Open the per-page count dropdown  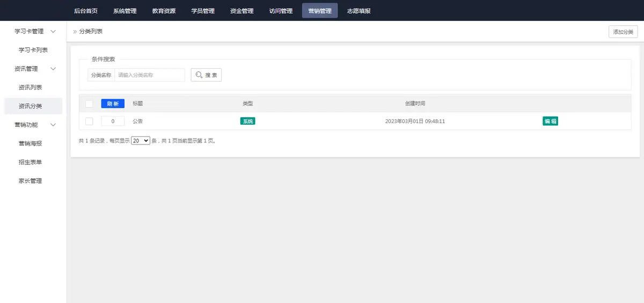(x=141, y=141)
